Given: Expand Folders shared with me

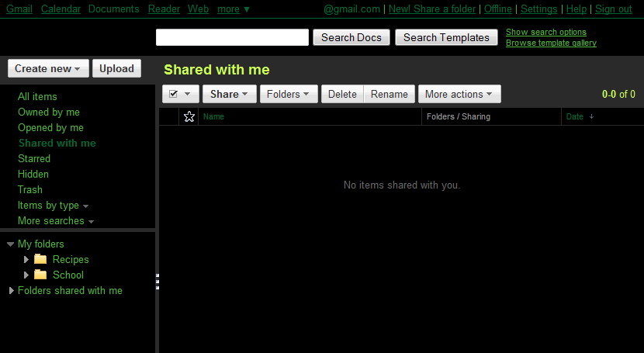Looking at the screenshot, I should [11, 291].
